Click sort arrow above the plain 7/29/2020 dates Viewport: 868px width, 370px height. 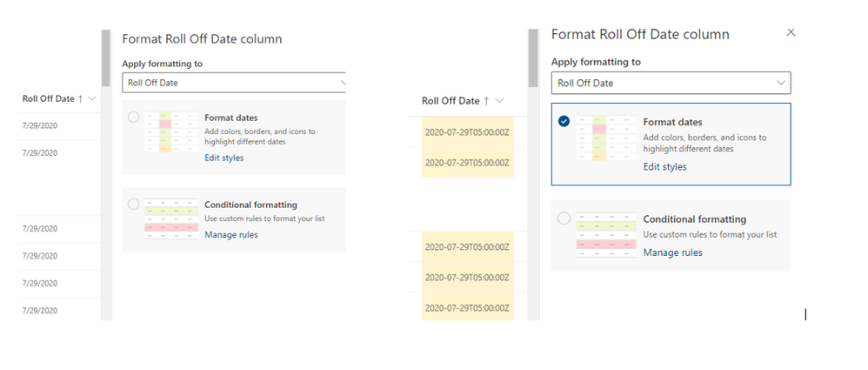tap(81, 98)
